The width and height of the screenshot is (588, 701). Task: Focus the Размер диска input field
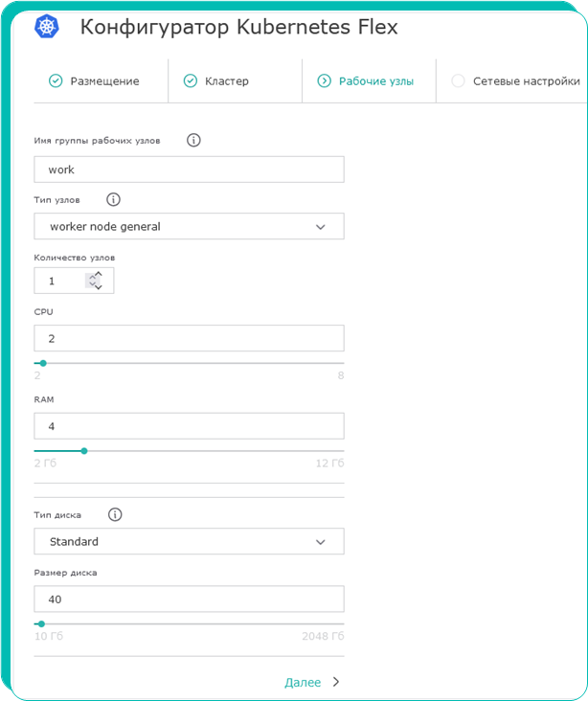coord(189,599)
